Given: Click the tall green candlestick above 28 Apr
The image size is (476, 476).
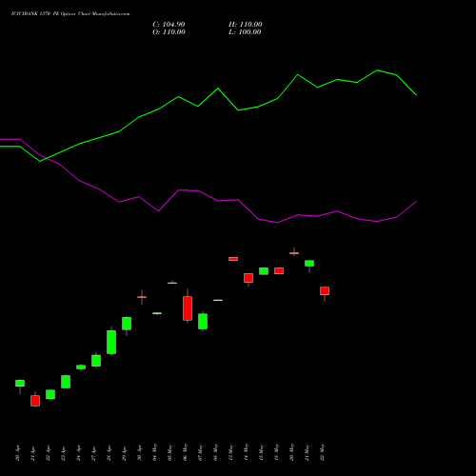Looking at the screenshot, I should [x=111, y=342].
